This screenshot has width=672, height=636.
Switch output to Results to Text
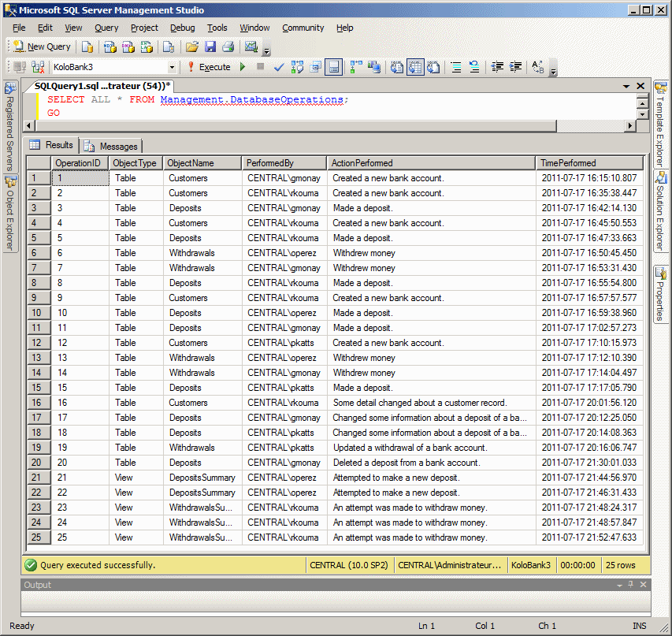click(397, 67)
